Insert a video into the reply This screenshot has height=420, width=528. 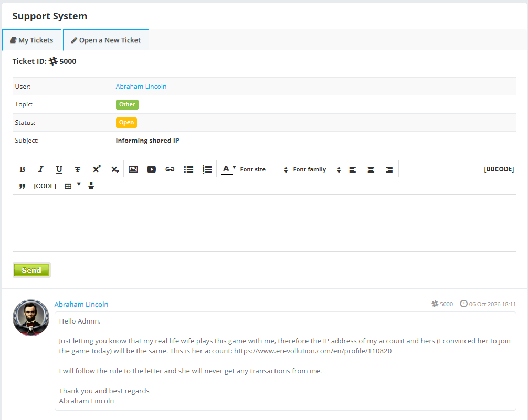tap(152, 169)
